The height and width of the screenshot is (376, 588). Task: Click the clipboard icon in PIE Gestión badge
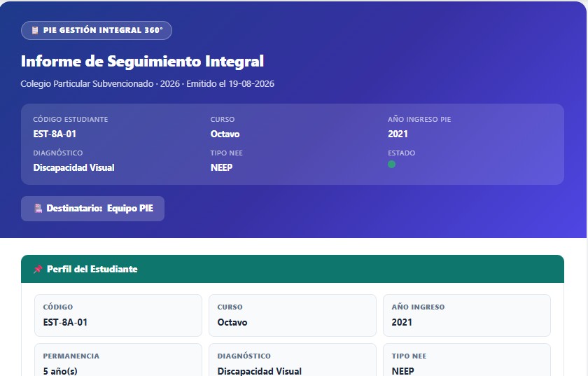(35, 30)
